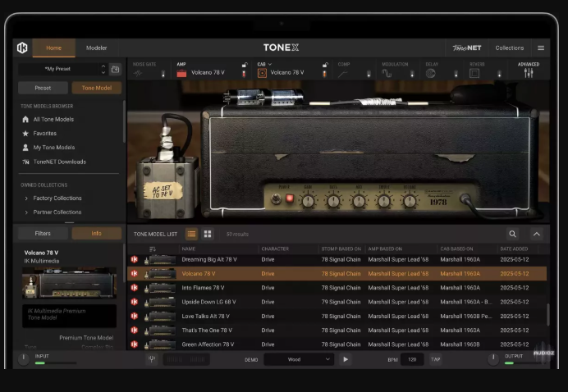This screenshot has width=568, height=392.
Task: Toggle the CAB power switch
Action: [x=324, y=74]
